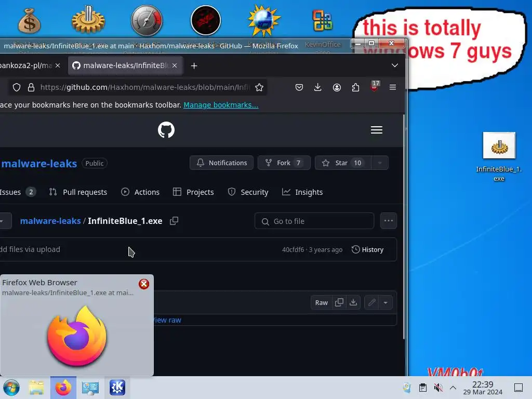Toggle the muted volume tray icon
Viewport: 532px width, 399px height.
click(x=438, y=388)
